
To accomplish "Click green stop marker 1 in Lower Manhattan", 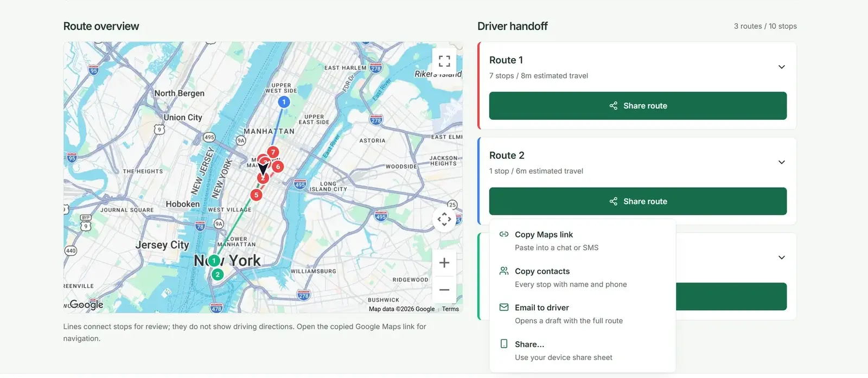I will tap(214, 261).
